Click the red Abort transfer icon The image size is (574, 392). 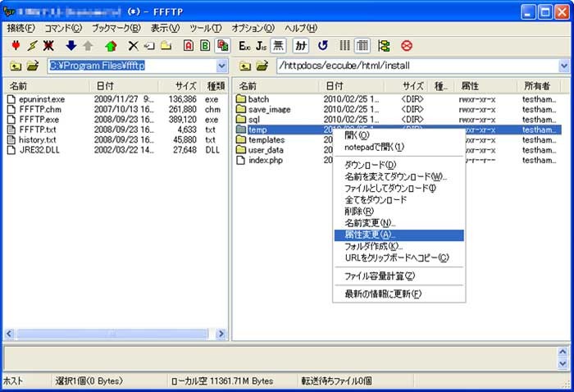pos(407,46)
